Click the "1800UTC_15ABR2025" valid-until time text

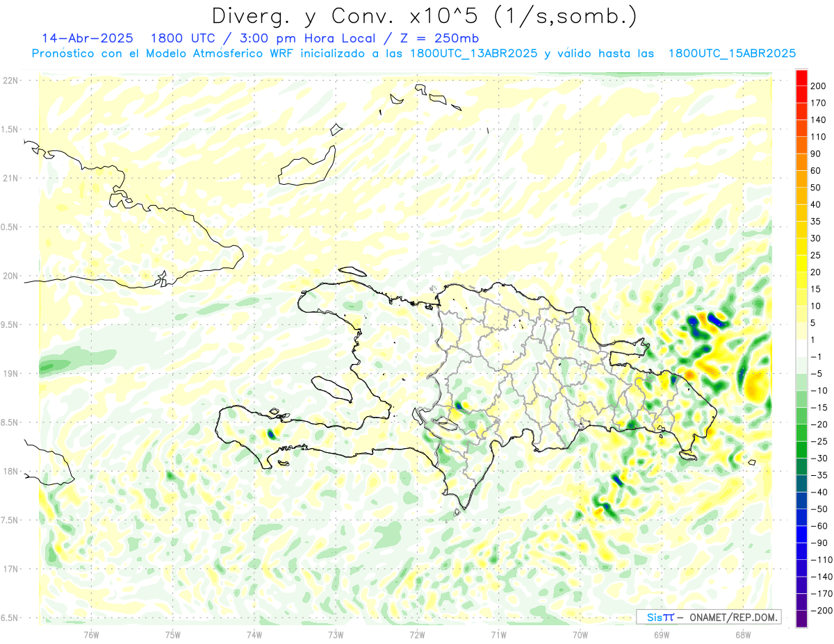pyautogui.click(x=732, y=53)
